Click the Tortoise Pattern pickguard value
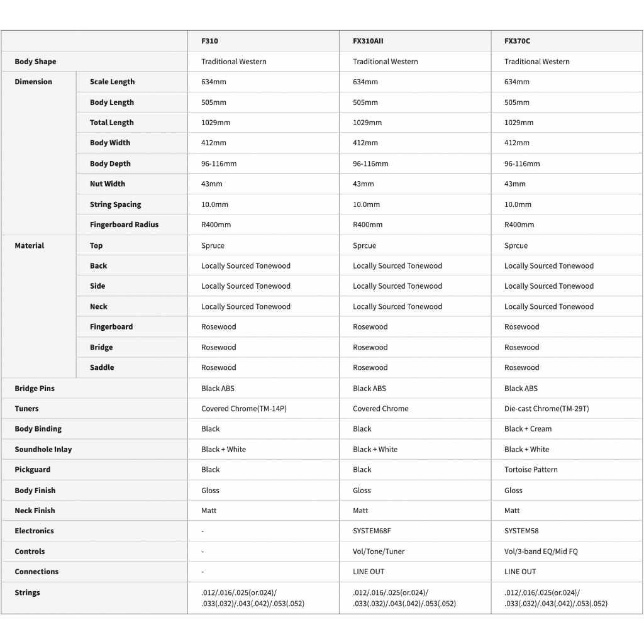Viewport: 644px width, 644px height. (531, 469)
